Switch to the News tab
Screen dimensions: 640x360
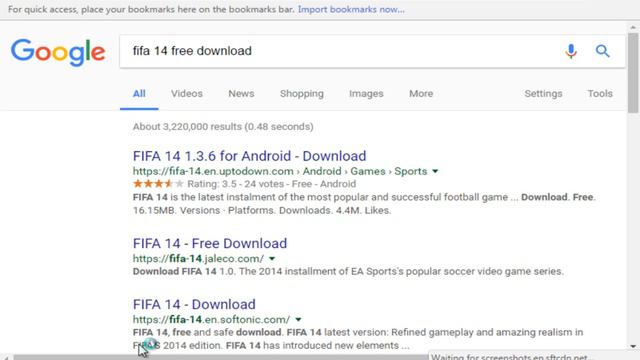click(x=241, y=93)
